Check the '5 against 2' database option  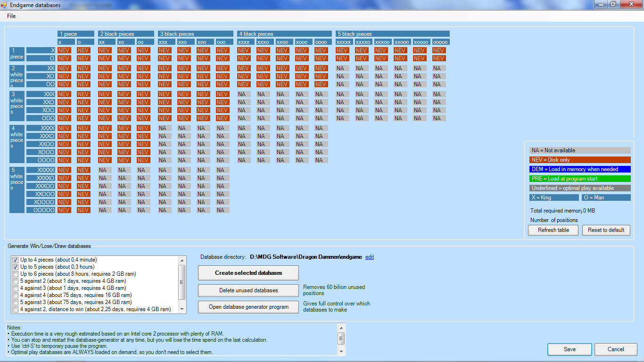(x=16, y=281)
